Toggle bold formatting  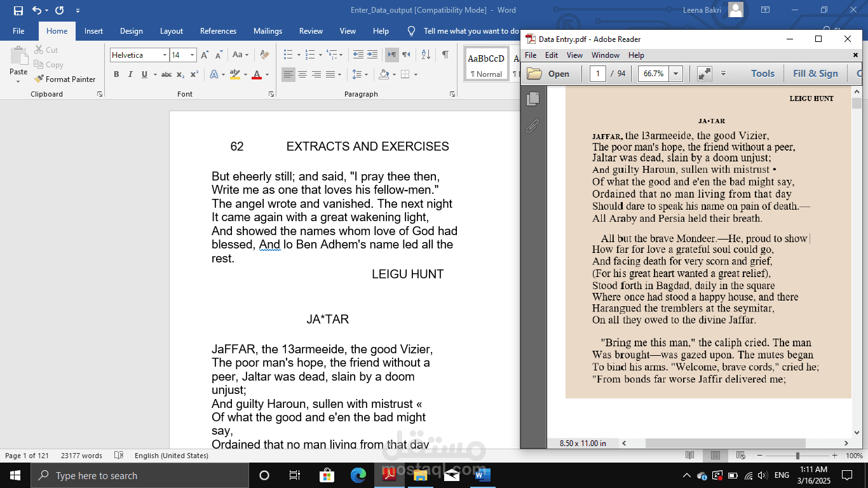(116, 74)
